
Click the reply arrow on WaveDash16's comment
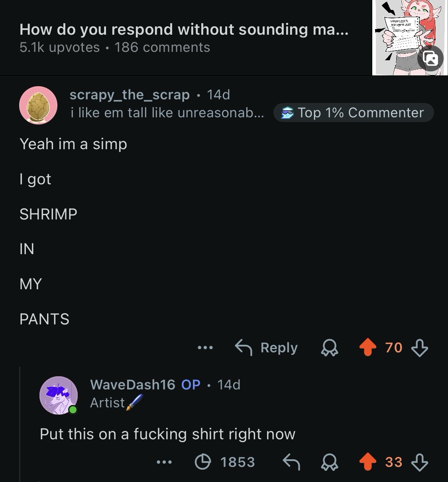tap(291, 462)
